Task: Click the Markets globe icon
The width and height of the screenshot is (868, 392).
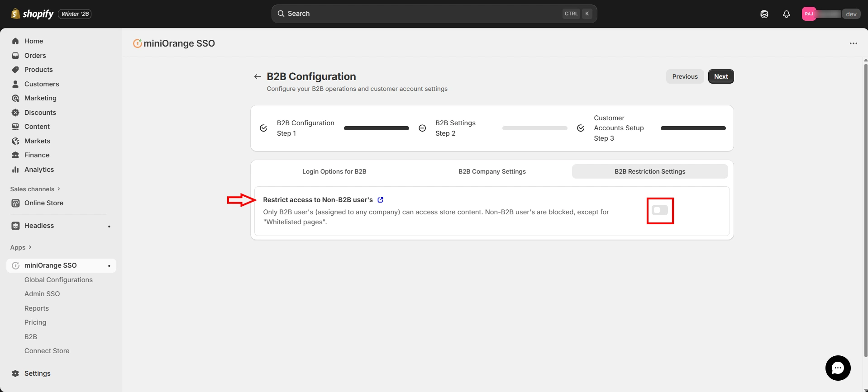Action: (x=15, y=141)
